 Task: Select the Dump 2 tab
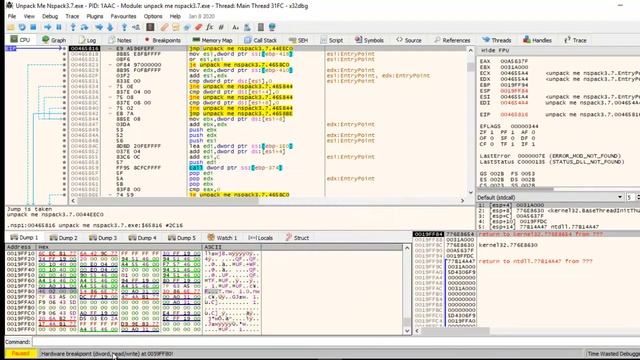pos(63,238)
